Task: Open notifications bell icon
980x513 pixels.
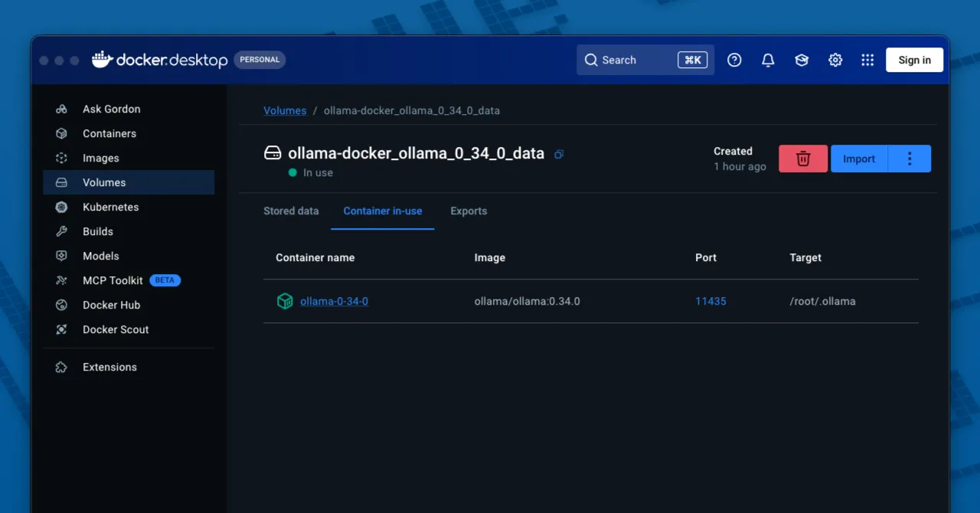Action: (768, 60)
